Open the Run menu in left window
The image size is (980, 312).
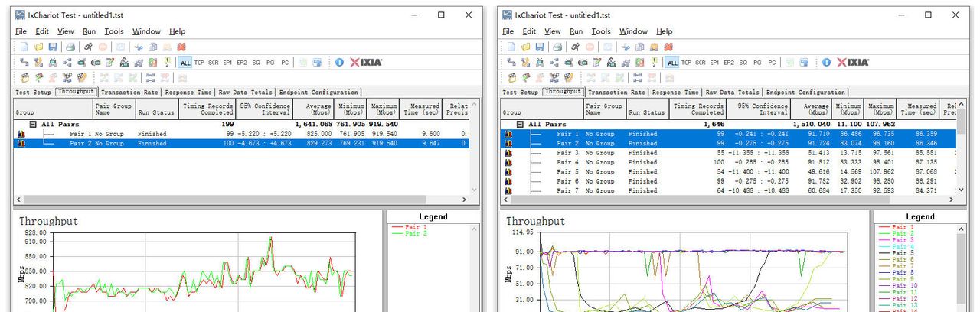89,31
